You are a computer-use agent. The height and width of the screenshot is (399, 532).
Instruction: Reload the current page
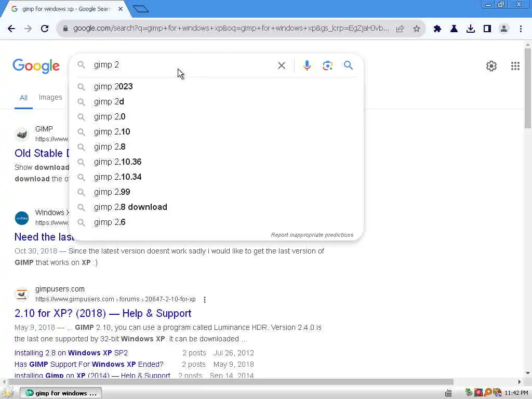45,29
